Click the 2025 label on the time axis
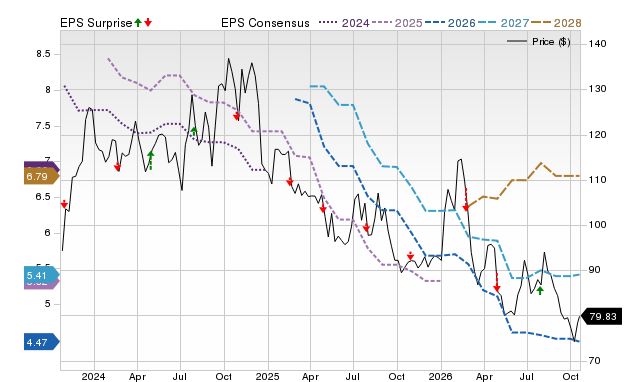640x382 pixels. click(x=267, y=376)
